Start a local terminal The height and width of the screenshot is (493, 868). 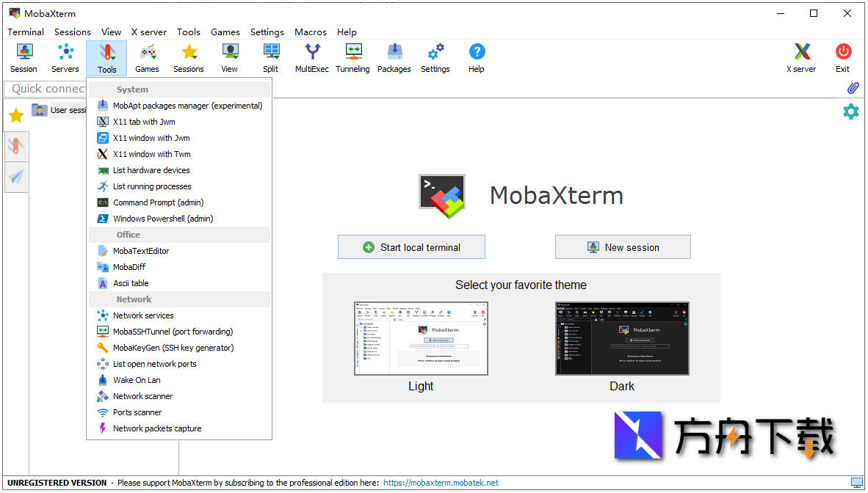point(411,246)
